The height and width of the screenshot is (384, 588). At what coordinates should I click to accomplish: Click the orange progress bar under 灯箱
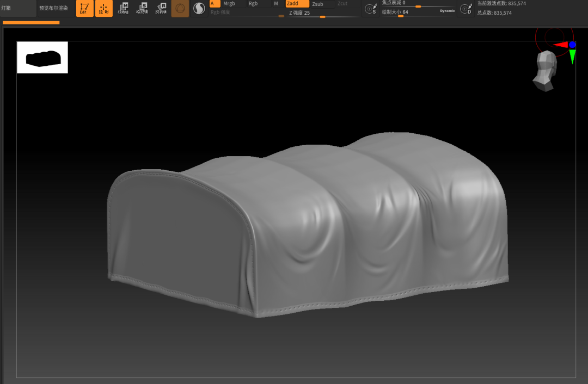pyautogui.click(x=31, y=22)
